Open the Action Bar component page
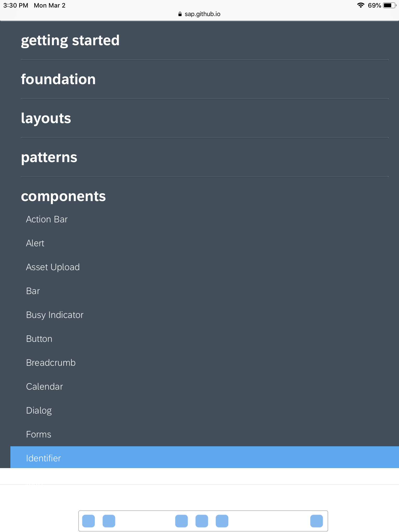 point(46,219)
